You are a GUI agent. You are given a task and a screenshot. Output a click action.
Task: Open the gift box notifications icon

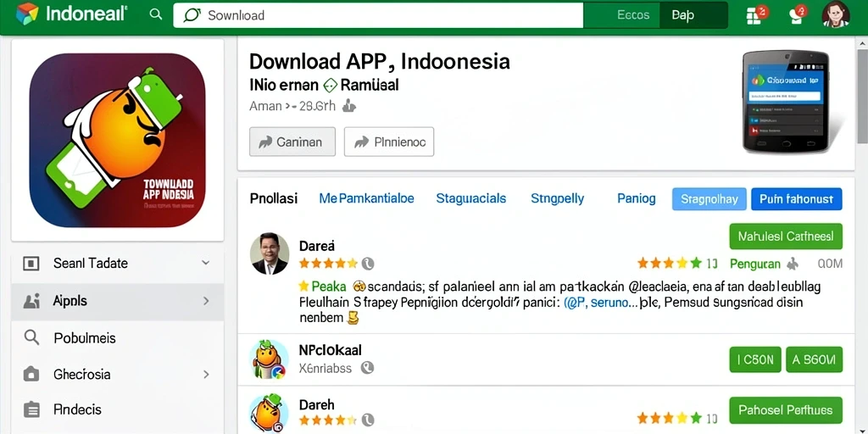click(756, 15)
